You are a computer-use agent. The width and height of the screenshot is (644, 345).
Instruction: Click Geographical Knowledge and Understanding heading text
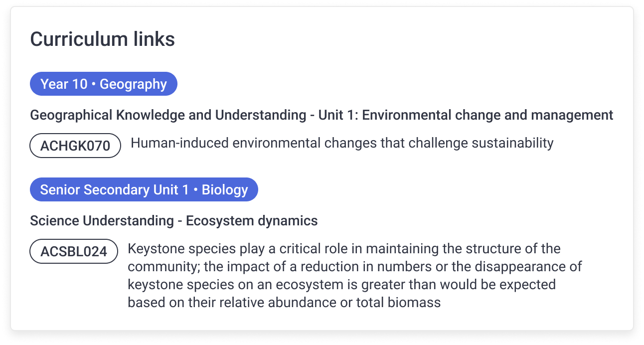[x=168, y=115]
